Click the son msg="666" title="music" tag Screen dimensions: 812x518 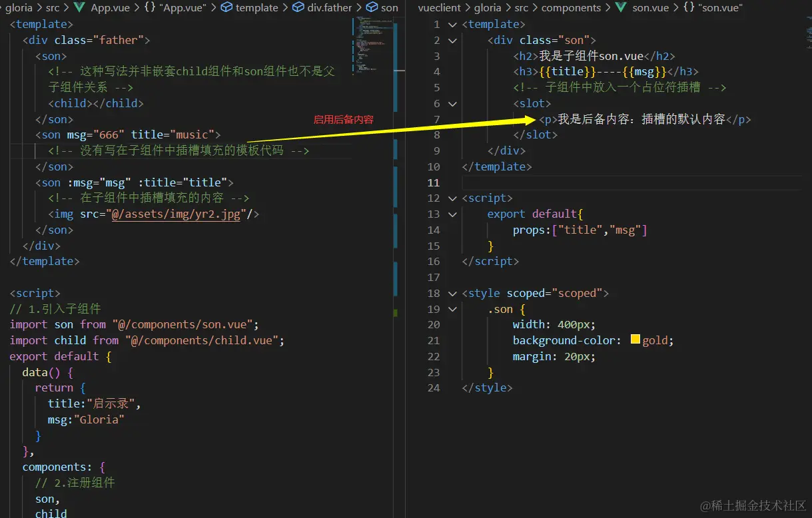[x=128, y=135]
